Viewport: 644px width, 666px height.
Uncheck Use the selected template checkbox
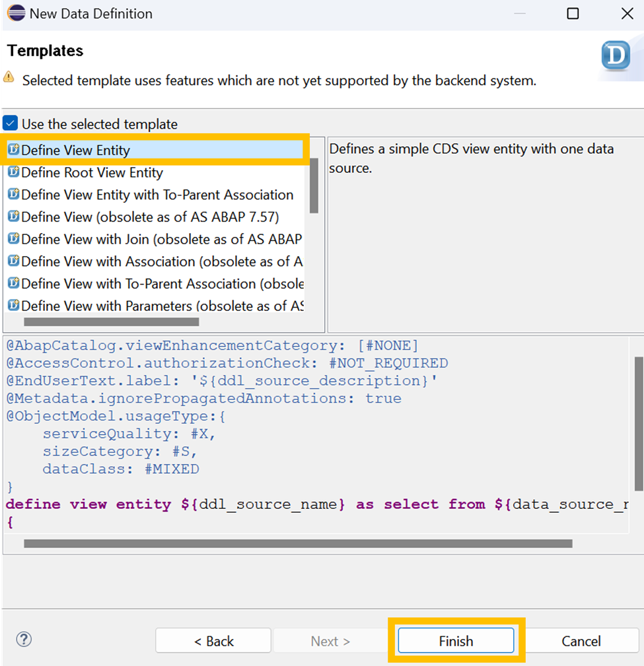click(x=10, y=123)
